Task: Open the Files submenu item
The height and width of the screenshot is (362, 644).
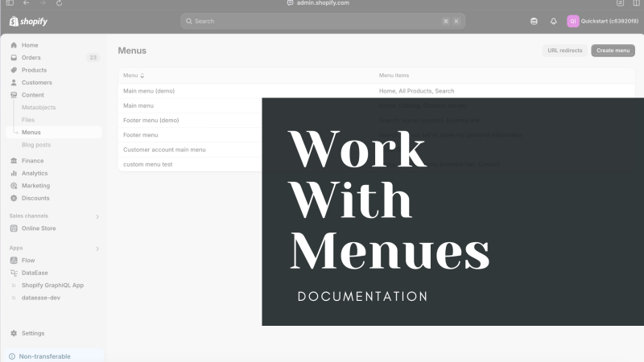Action: 28,120
